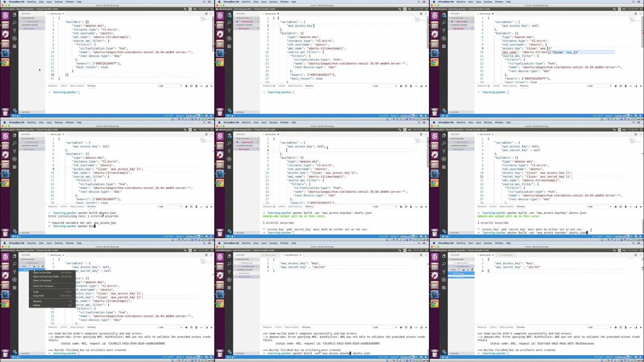
Task: Open Manage gear in 'required variable not set' window
Action: coord(14,231)
